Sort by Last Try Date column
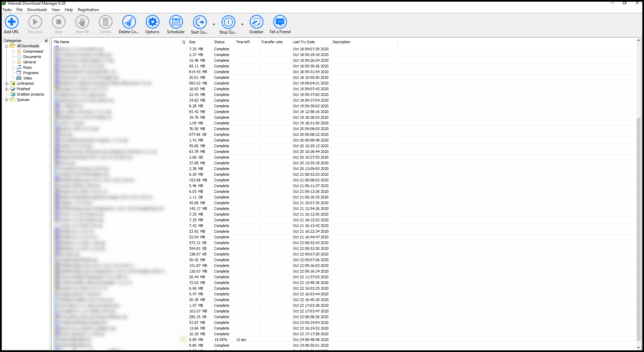Screen dimensions: 644x352 pyautogui.click(x=311, y=42)
